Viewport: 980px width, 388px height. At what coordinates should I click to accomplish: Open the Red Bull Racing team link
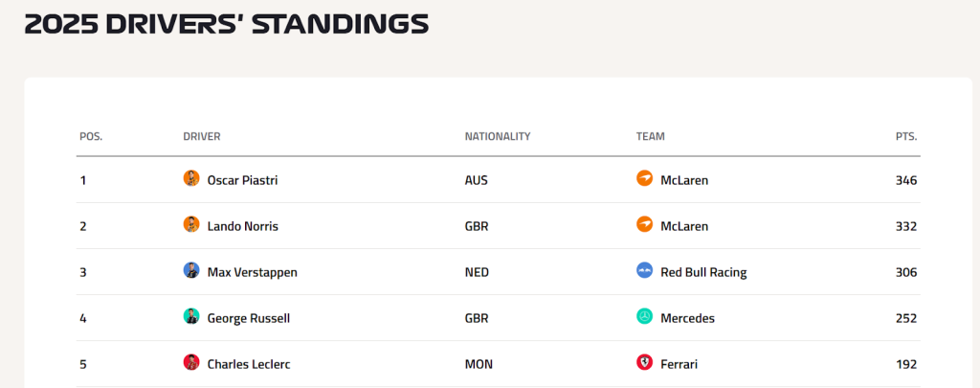[703, 272]
